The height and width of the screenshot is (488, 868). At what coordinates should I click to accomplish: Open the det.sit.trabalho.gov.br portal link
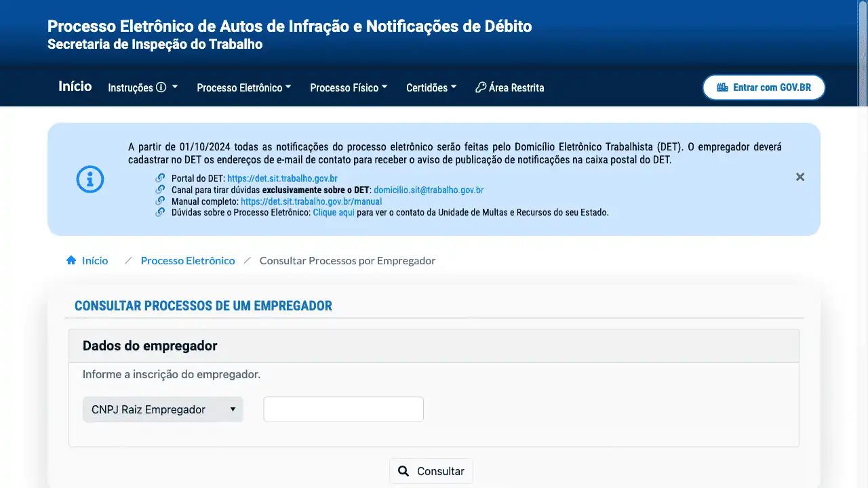(282, 179)
